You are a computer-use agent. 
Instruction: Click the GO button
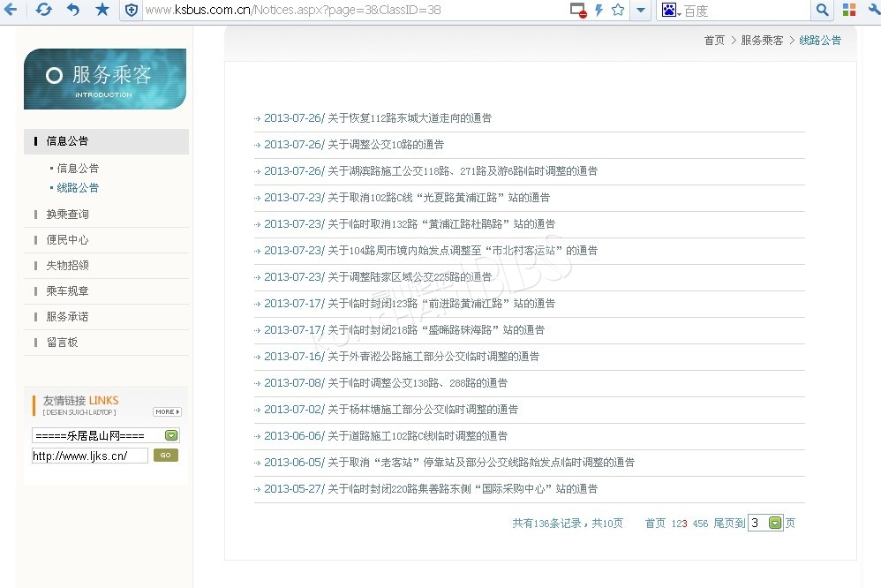coord(166,456)
